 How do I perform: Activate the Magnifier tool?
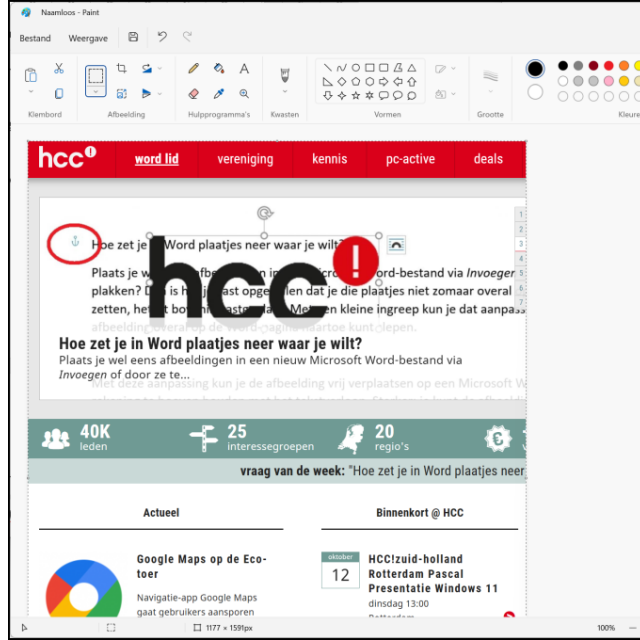(244, 94)
